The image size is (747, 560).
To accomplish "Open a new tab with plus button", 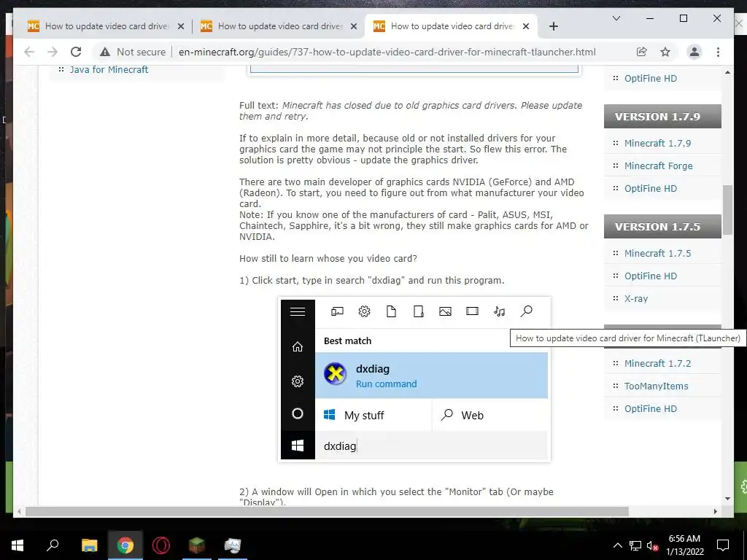I will 553,26.
